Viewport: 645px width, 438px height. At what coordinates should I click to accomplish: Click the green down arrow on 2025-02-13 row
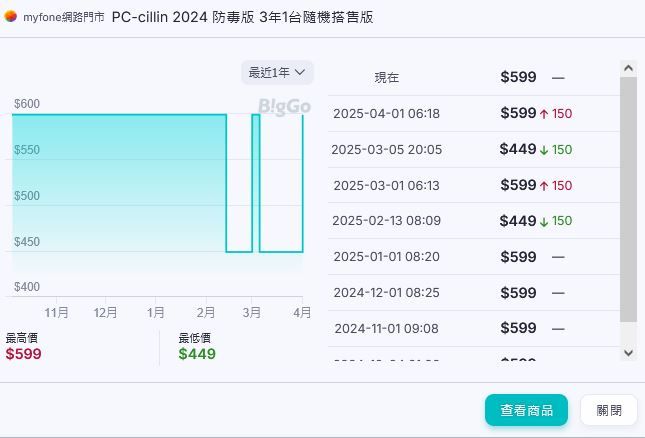(x=544, y=221)
